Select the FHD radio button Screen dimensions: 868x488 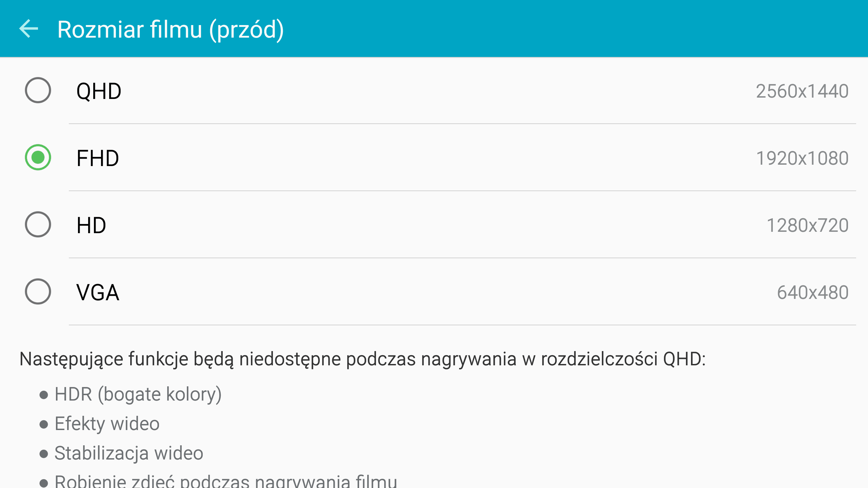click(x=38, y=157)
